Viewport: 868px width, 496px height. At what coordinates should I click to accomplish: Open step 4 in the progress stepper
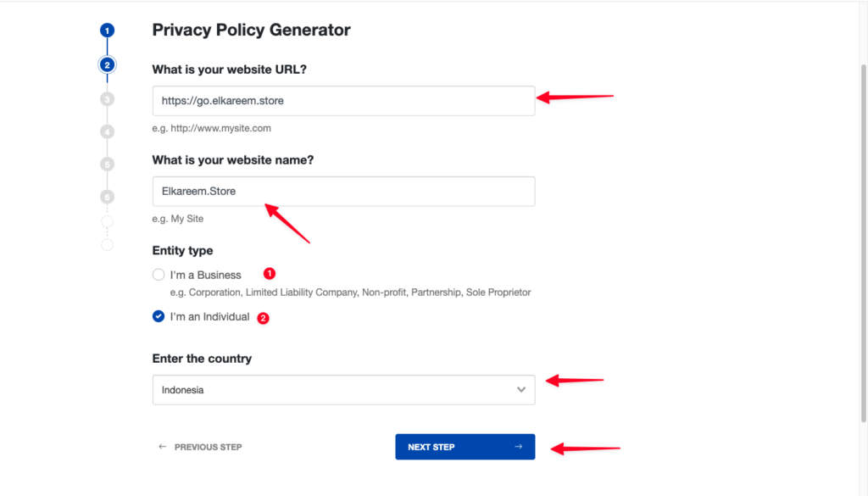[x=107, y=131]
